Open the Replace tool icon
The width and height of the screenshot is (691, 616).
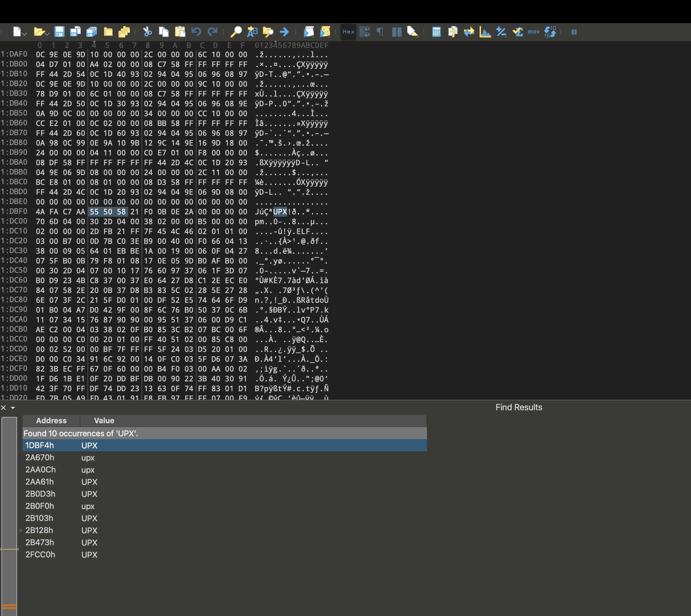coord(252,32)
